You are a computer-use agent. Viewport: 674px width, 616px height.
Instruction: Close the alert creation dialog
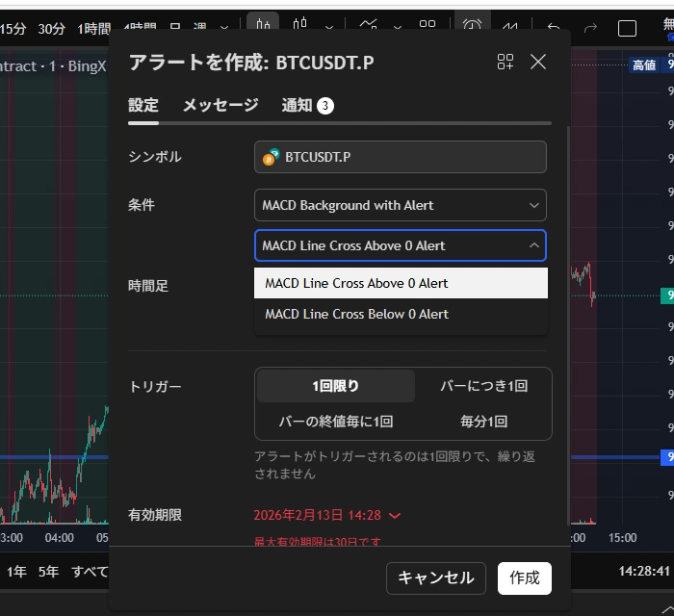[538, 63]
